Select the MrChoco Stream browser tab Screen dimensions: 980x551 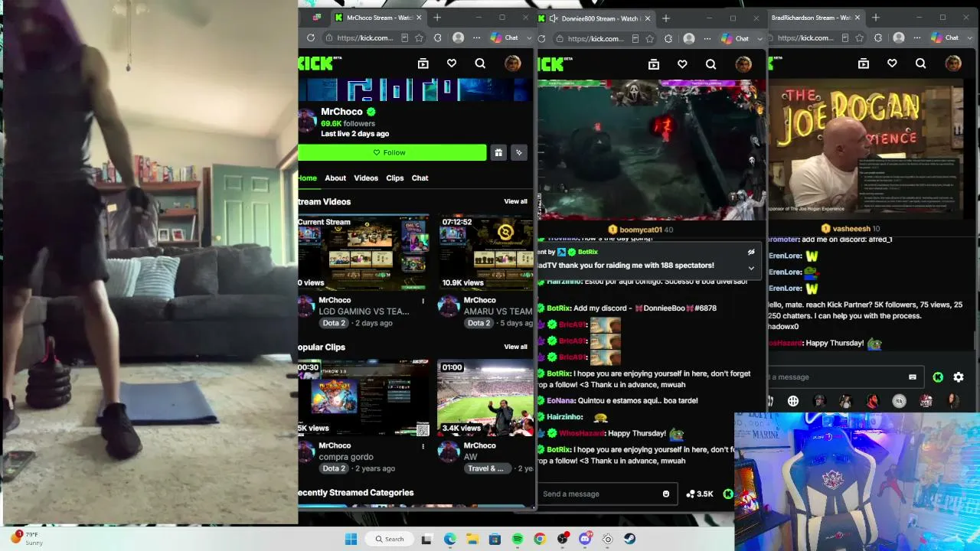378,18
